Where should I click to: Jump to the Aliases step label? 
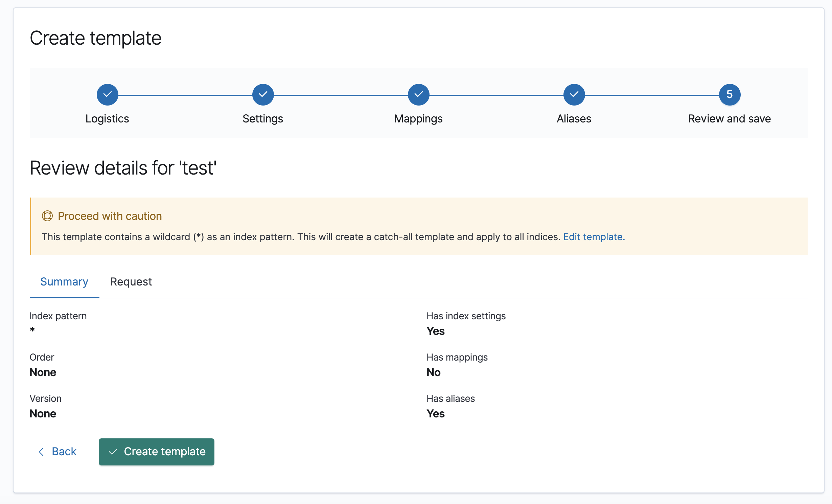[x=574, y=119]
